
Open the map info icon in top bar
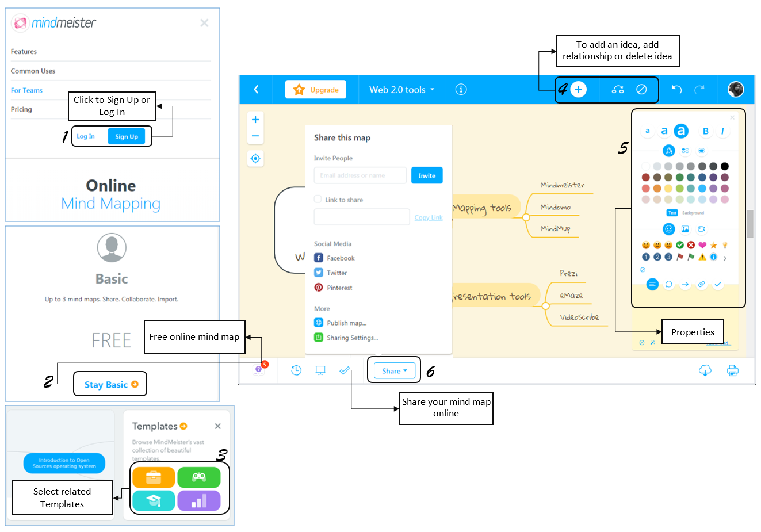(x=461, y=90)
